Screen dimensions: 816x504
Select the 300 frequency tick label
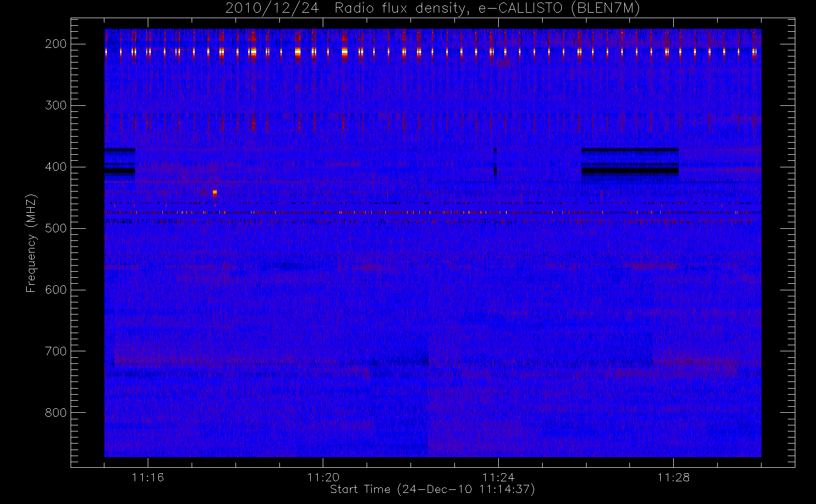pyautogui.click(x=56, y=105)
